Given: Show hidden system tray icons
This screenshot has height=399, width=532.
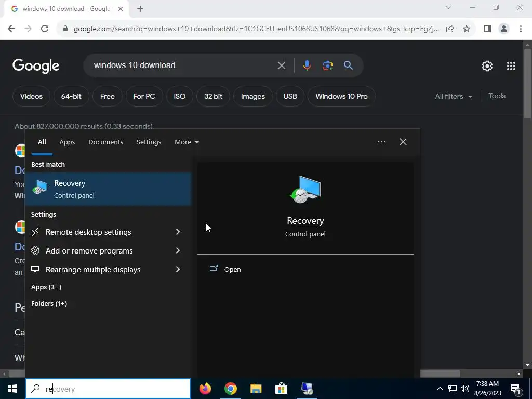Looking at the screenshot, I should point(440,389).
